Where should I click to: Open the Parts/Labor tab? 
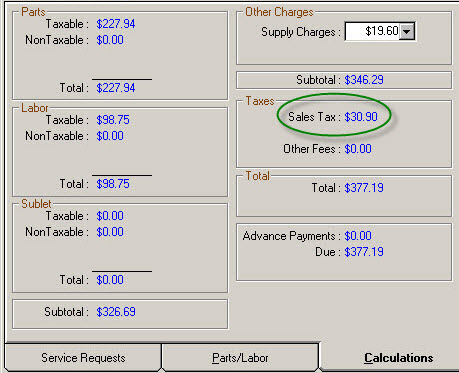(240, 358)
